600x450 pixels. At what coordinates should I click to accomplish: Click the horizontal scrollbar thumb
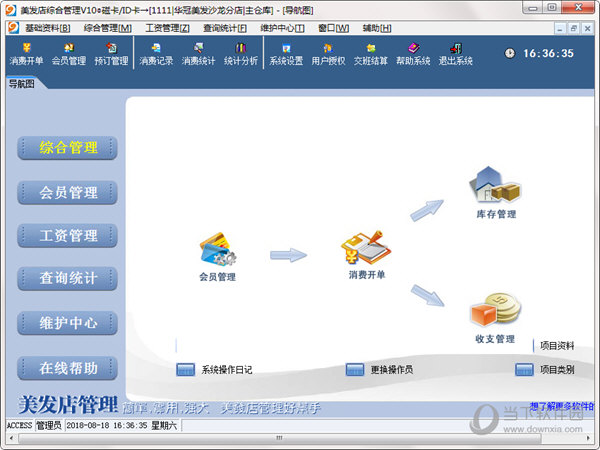pyautogui.click(x=279, y=438)
